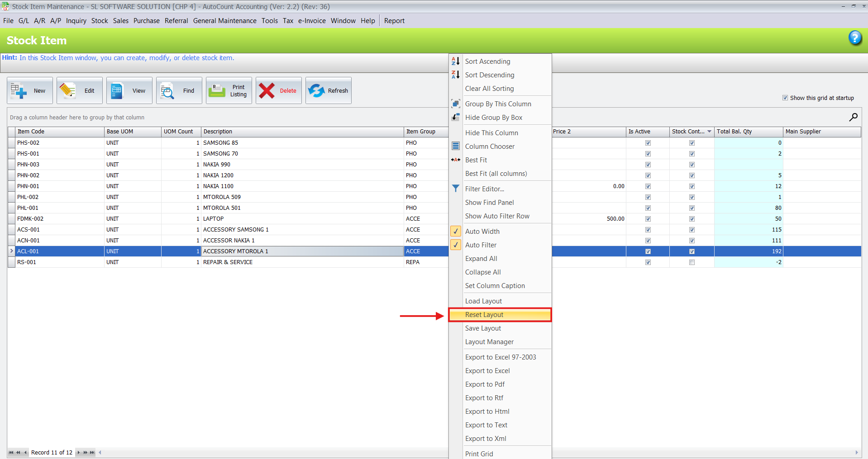Viewport: 868px width, 459px height.
Task: Toggle Is Active checkbox for PHS-002 row
Action: [x=648, y=143]
